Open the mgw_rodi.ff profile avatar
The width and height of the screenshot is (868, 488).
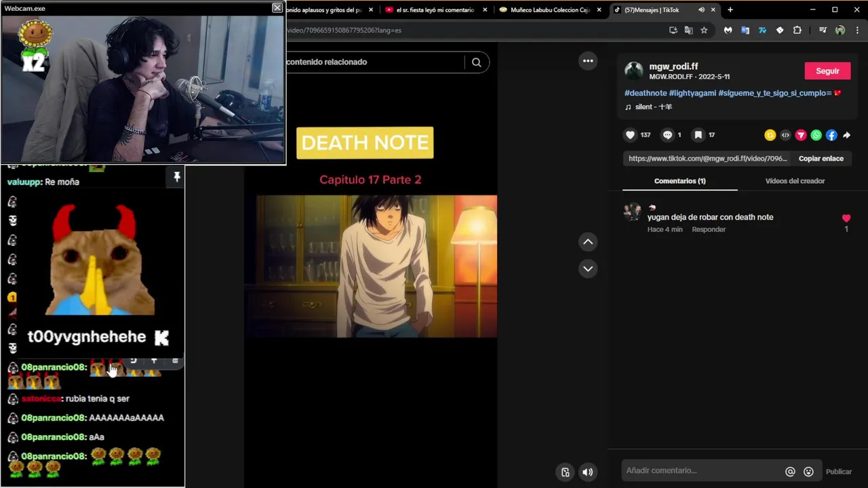click(634, 70)
